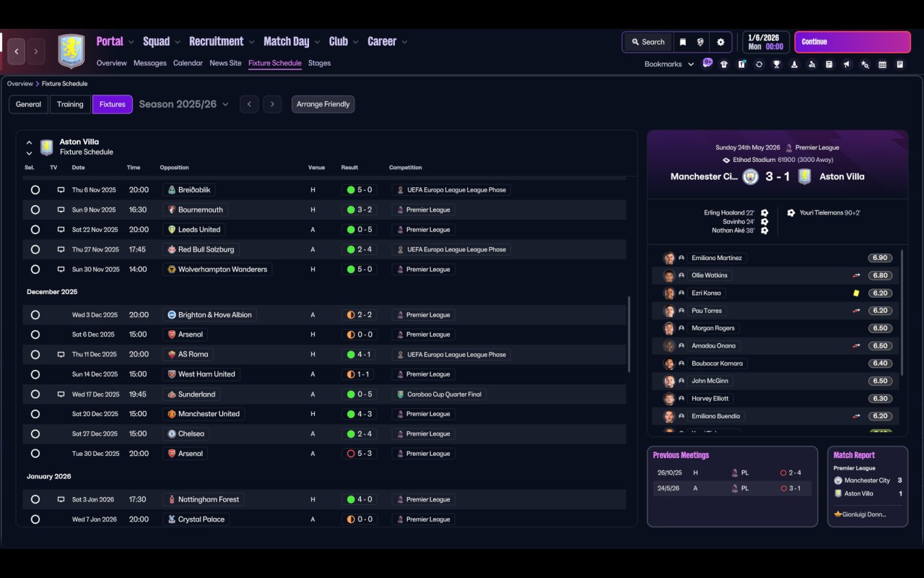Click TV icon on Sunderland fixture row
The height and width of the screenshot is (578, 924).
click(x=61, y=394)
